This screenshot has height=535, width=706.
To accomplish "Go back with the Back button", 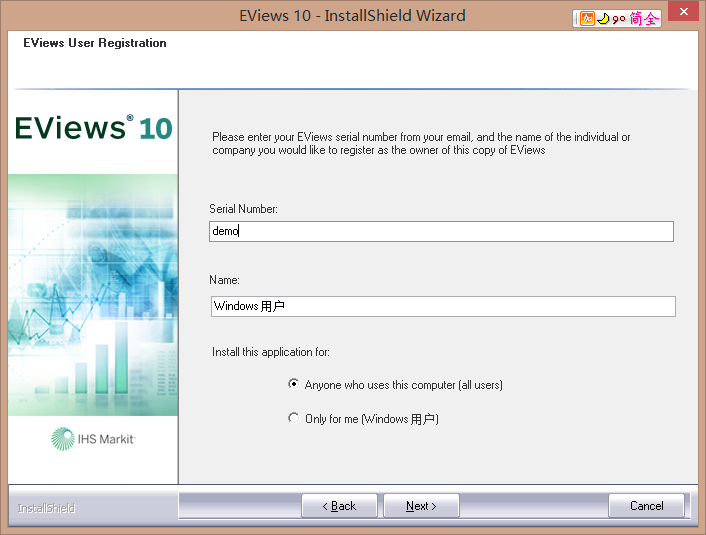I will coord(339,506).
